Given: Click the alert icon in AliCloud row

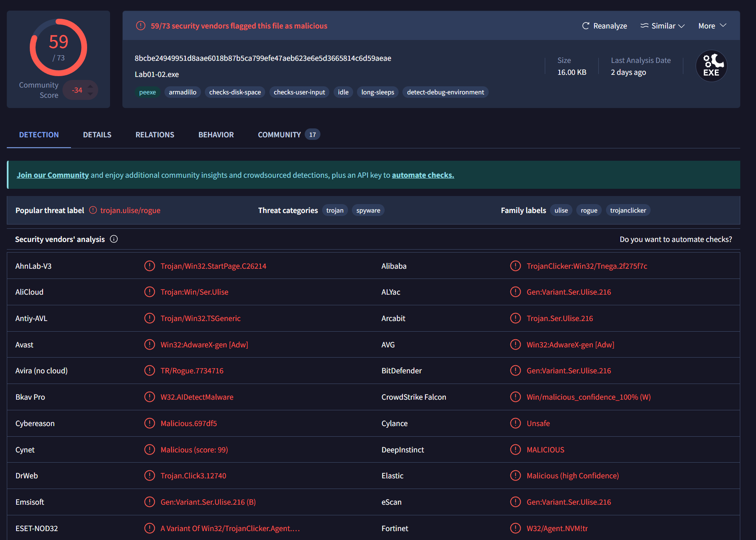Looking at the screenshot, I should 150,292.
